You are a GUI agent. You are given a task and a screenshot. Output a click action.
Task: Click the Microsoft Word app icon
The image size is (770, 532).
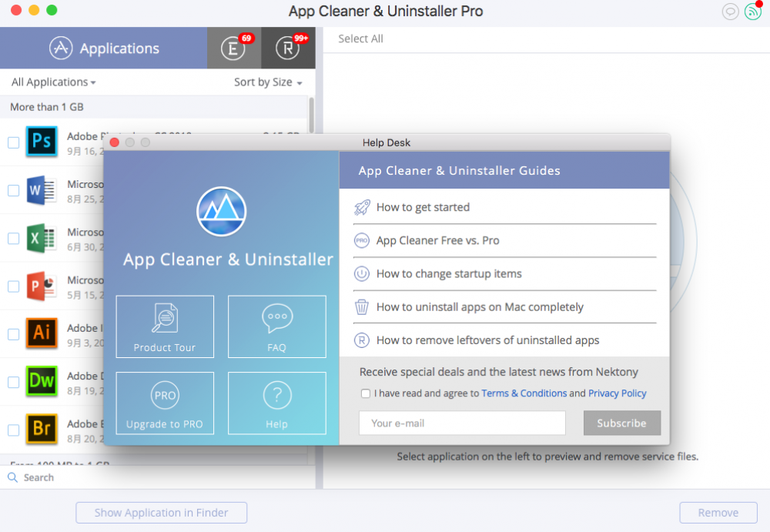click(x=42, y=189)
